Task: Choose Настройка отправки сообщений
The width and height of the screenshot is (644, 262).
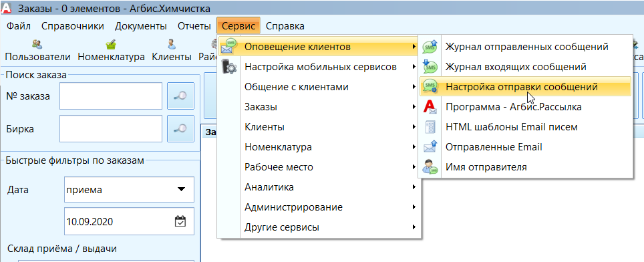Action: [525, 87]
